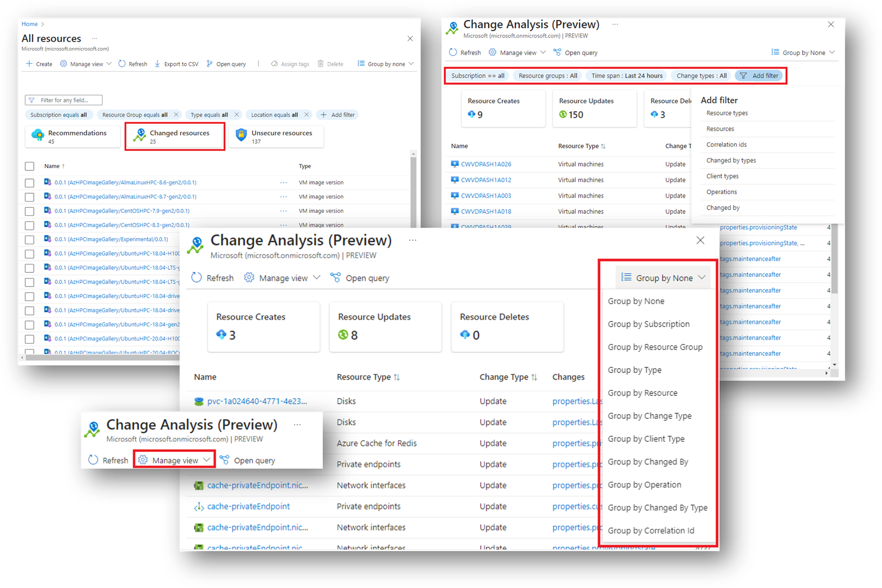Click ellipsis next to All resources title
The height and width of the screenshot is (588, 882).
coord(95,39)
